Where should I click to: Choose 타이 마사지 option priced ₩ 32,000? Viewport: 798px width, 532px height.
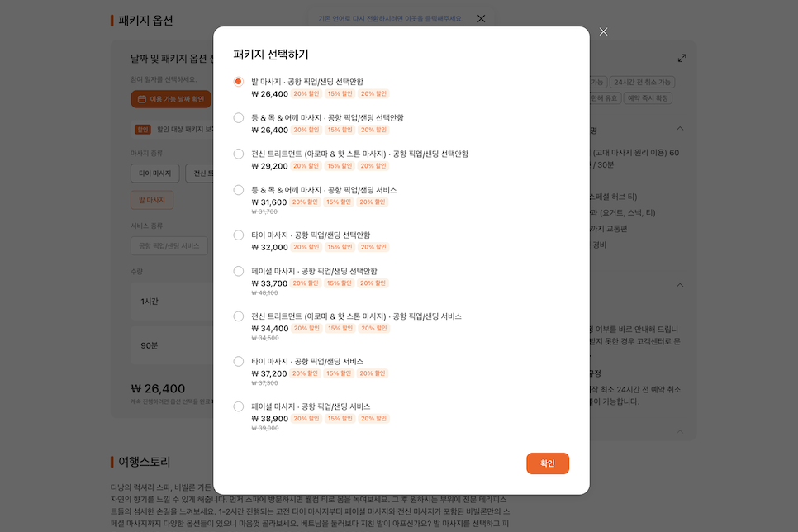point(238,235)
